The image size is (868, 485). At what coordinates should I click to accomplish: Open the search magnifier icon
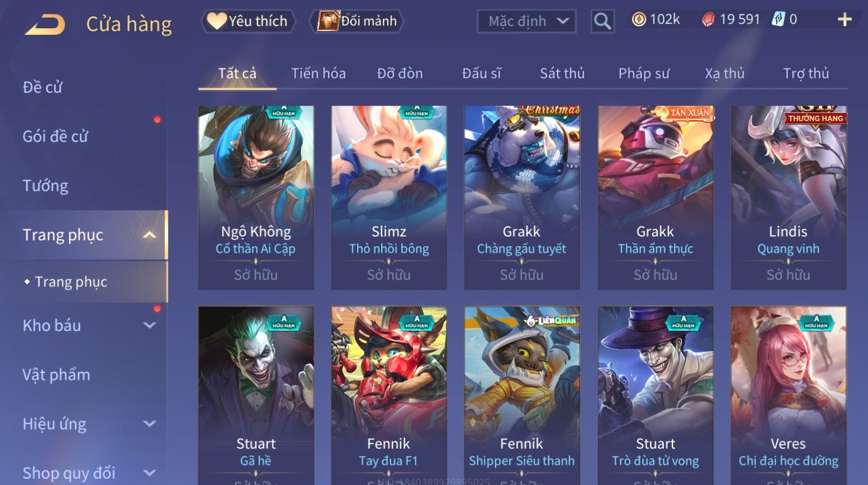tap(603, 21)
